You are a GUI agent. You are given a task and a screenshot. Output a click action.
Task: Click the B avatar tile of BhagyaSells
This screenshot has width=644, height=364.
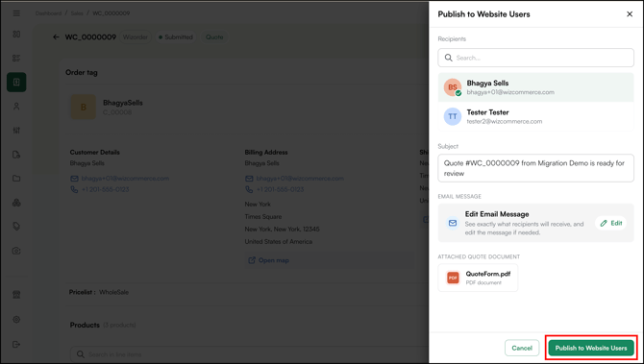tap(84, 108)
